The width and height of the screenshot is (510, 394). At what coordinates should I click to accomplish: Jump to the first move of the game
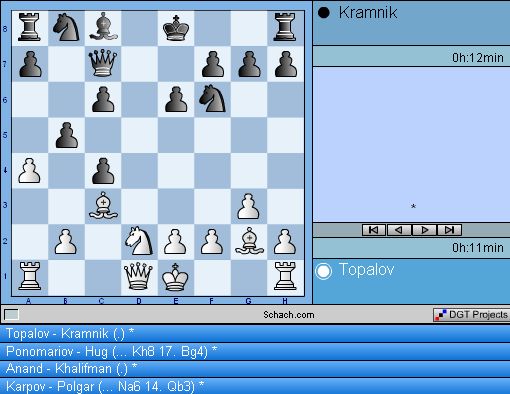[374, 230]
